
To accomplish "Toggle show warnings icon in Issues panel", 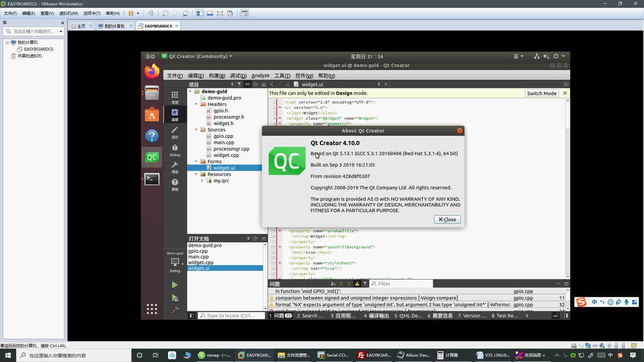I will point(357,284).
